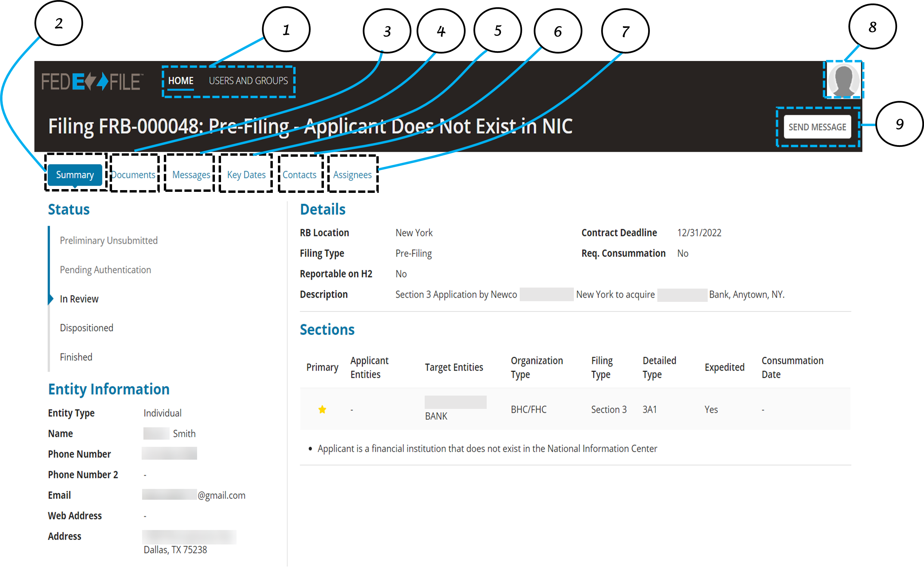924x584 pixels.
Task: Click the SEND MESSAGE button
Action: (x=817, y=127)
